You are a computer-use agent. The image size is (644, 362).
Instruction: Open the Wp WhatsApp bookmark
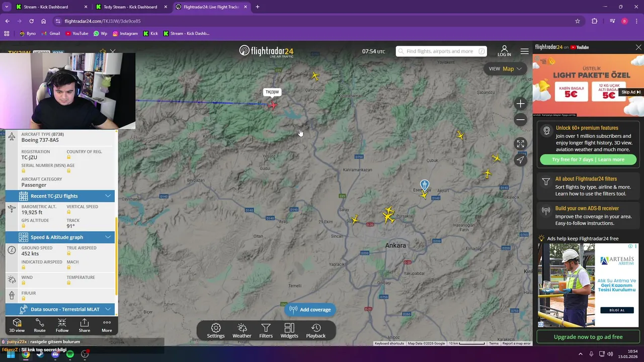click(100, 34)
